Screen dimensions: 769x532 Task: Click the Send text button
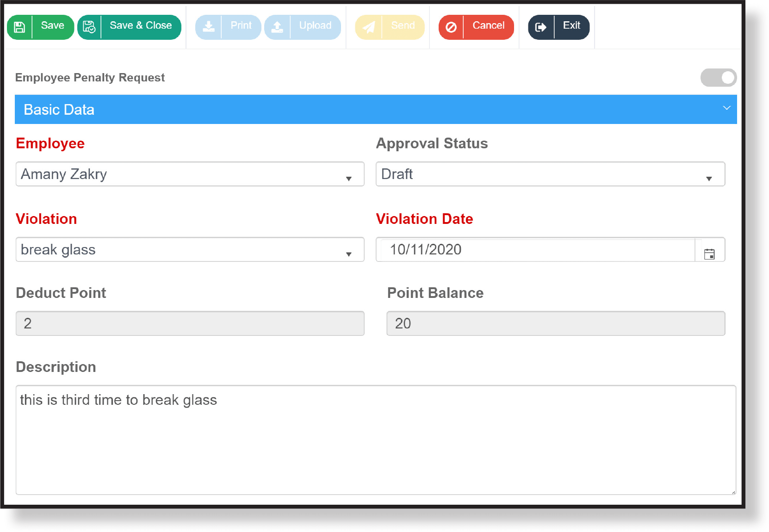pos(403,25)
